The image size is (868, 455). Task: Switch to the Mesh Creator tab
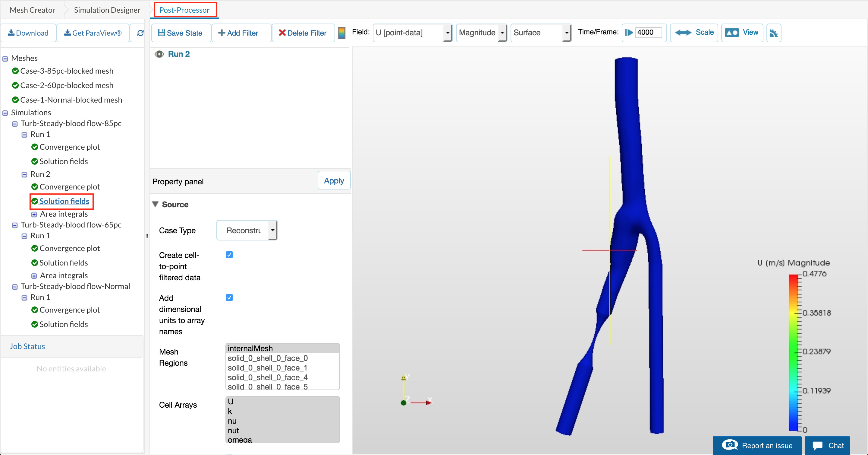[x=32, y=10]
